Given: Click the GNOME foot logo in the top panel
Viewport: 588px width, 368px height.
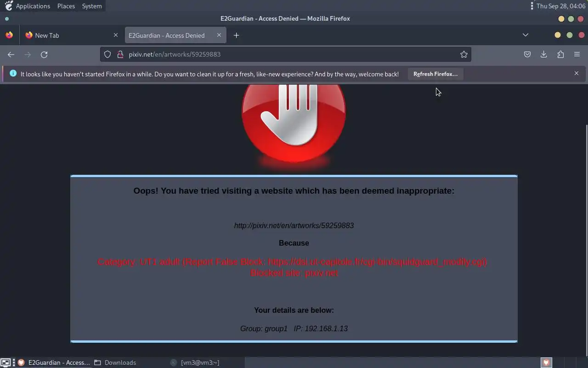Looking at the screenshot, I should pos(8,6).
